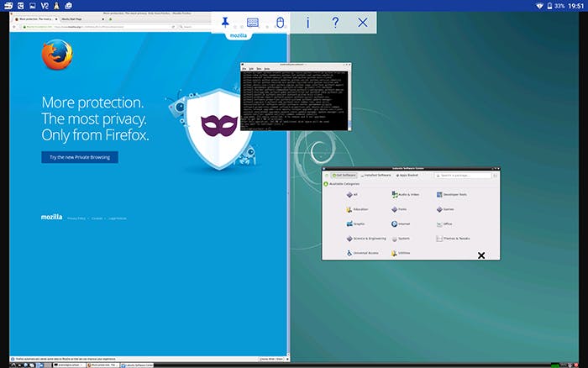Open Graphic category
The height and width of the screenshot is (368, 588).
tap(355, 224)
